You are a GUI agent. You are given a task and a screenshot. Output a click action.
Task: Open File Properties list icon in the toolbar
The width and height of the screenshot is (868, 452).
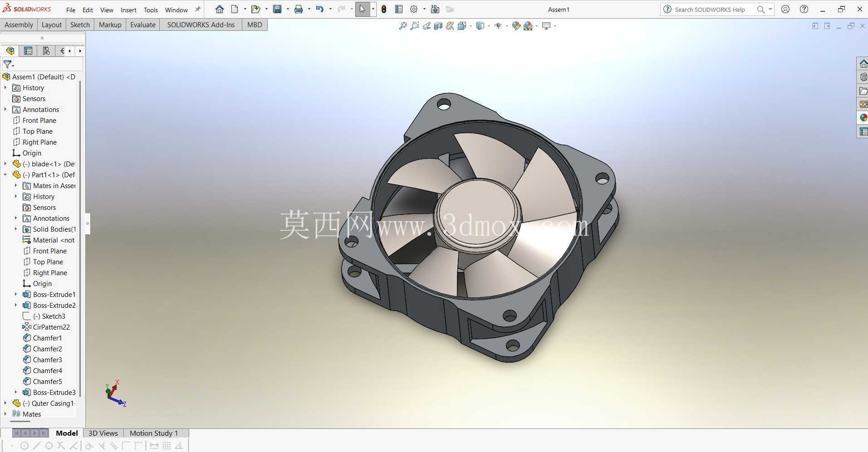(399, 9)
